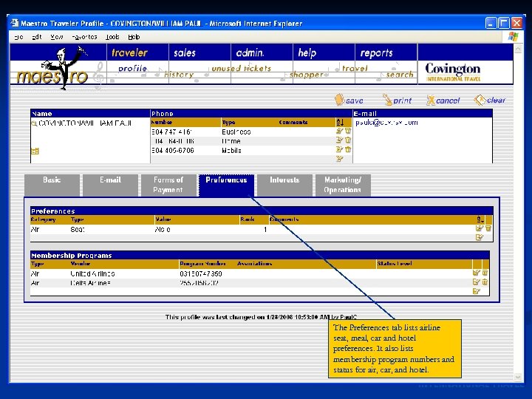Click the Covington International Travel logo
The height and width of the screenshot is (399, 532).
(x=453, y=72)
